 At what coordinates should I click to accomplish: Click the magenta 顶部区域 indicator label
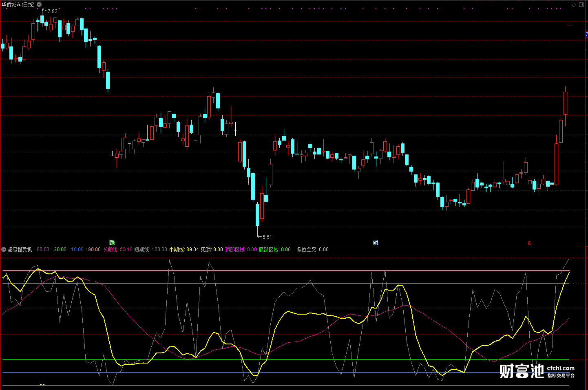[241, 249]
